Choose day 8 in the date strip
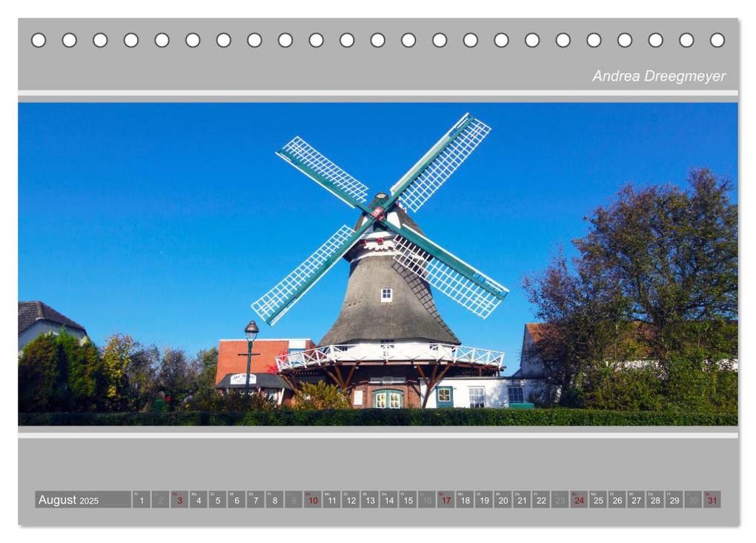756x543 pixels. tap(274, 499)
